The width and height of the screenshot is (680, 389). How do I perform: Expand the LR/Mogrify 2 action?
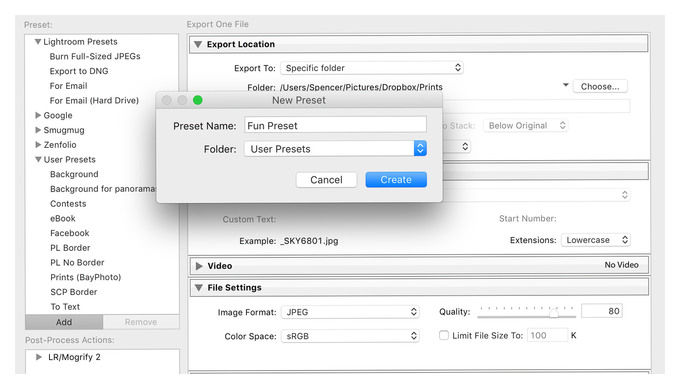(x=39, y=357)
